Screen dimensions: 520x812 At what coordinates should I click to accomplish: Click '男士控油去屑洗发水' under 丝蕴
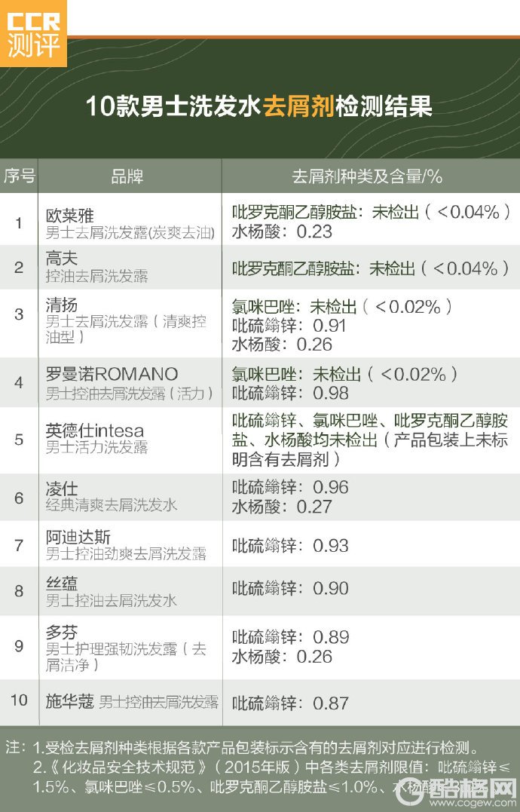coord(112,601)
